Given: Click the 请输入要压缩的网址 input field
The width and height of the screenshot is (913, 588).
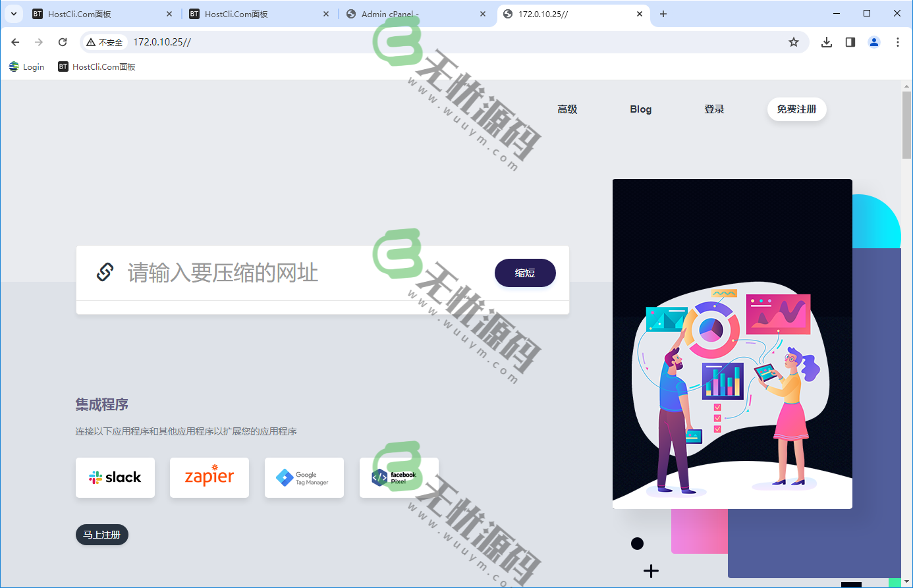Looking at the screenshot, I should point(263,273).
